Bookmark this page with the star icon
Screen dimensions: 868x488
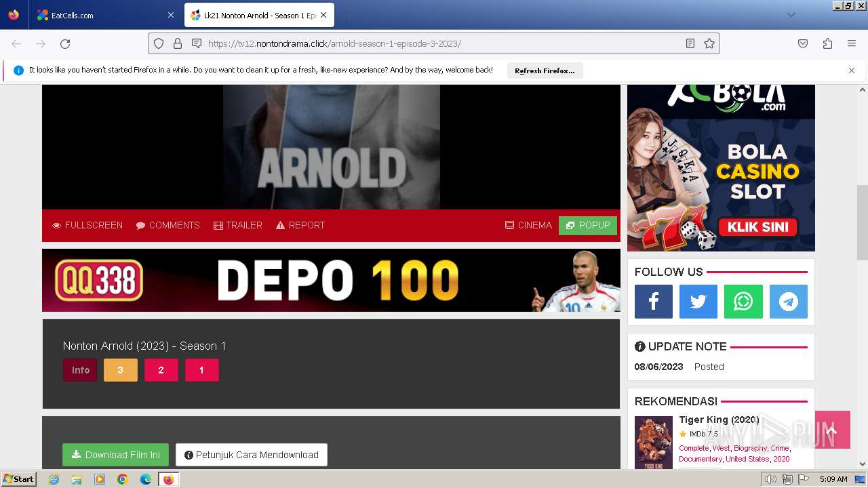[x=709, y=43]
